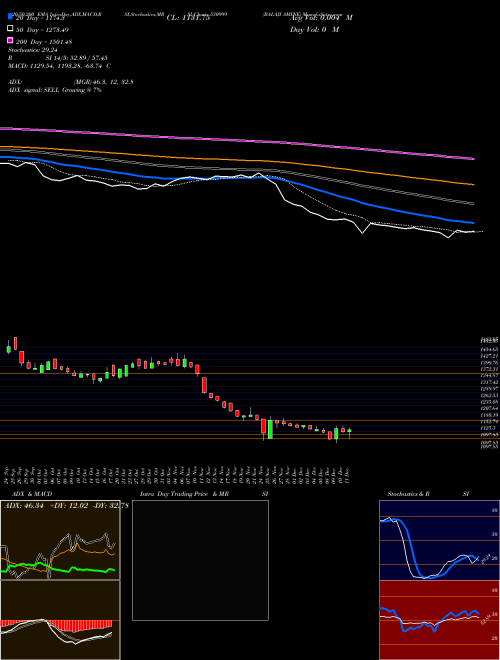Screen dimensions: 500x660
Task: Click the 'Day Vol: 0 M' label
Action: point(314,30)
